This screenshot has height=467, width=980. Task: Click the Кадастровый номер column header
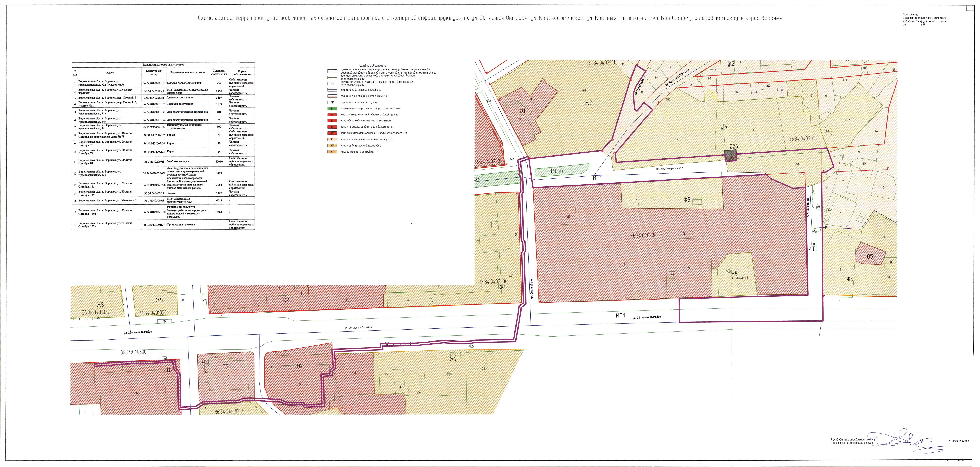tap(154, 72)
